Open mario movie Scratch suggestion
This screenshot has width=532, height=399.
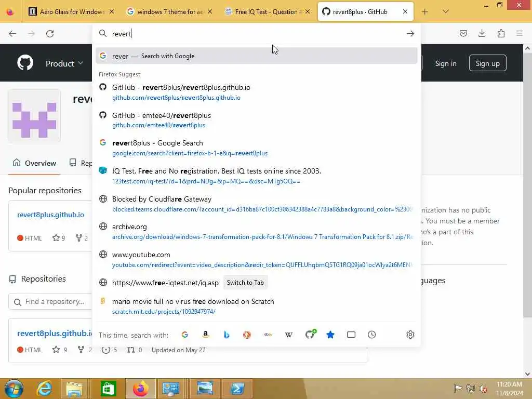point(257,307)
